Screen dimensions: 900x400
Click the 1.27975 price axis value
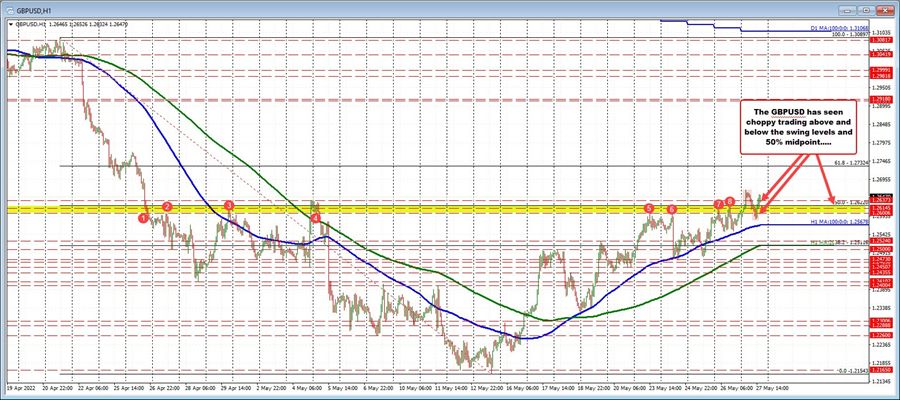(882, 143)
